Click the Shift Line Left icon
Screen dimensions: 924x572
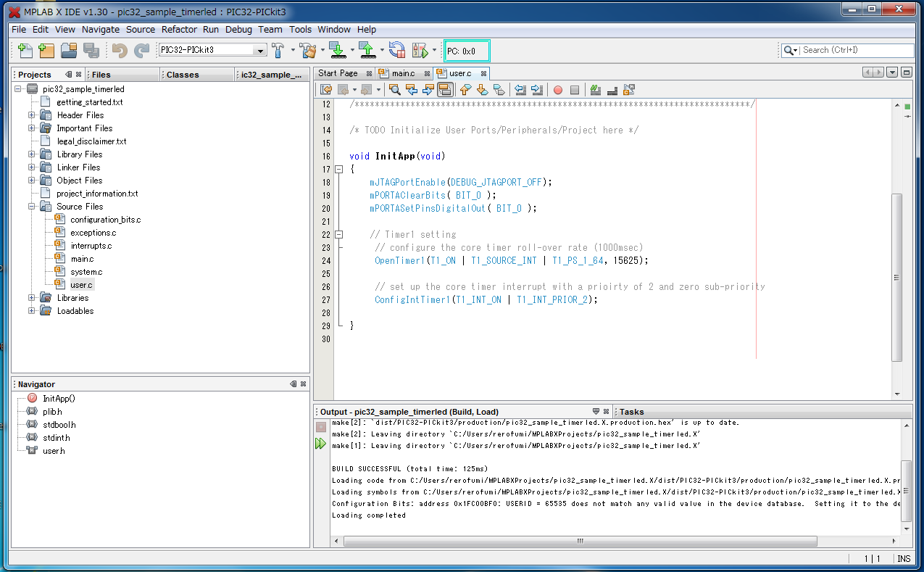pyautogui.click(x=520, y=90)
